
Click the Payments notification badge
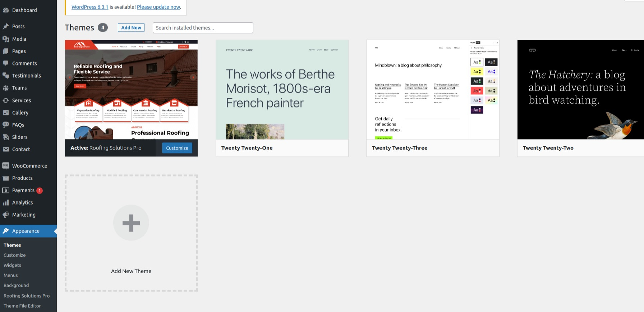coord(40,191)
